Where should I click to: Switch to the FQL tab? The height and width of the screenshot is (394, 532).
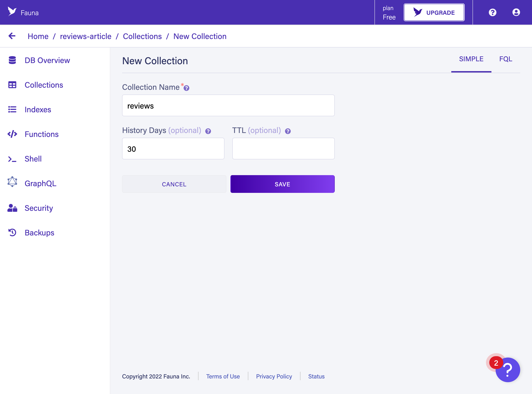(x=506, y=59)
